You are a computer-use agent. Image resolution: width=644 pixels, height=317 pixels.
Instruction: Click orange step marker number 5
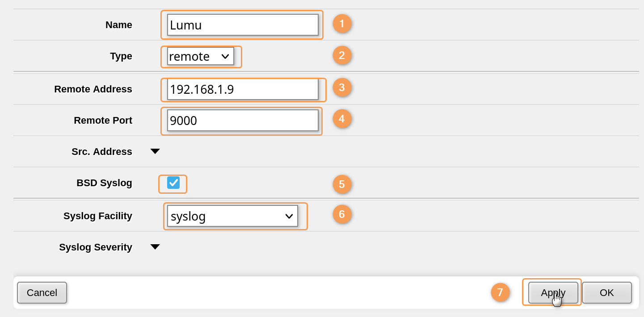(x=342, y=184)
